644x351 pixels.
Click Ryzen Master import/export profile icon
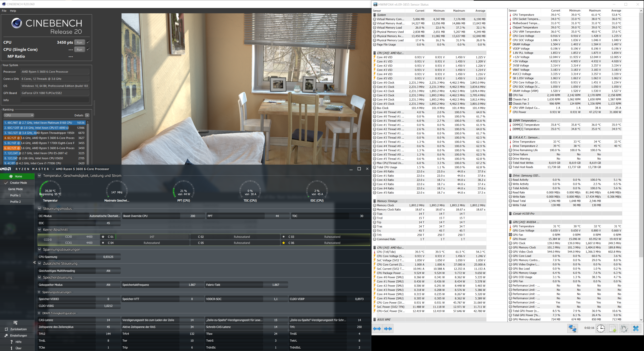pos(15,323)
